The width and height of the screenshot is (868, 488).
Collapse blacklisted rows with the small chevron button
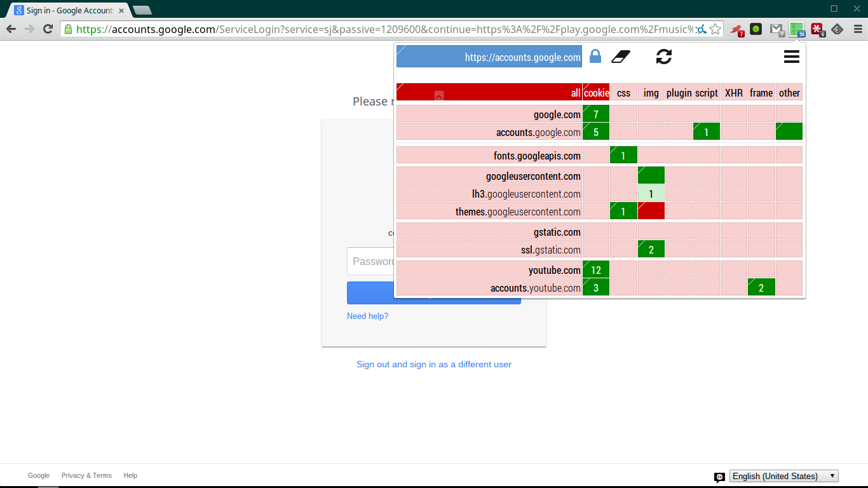(x=439, y=96)
